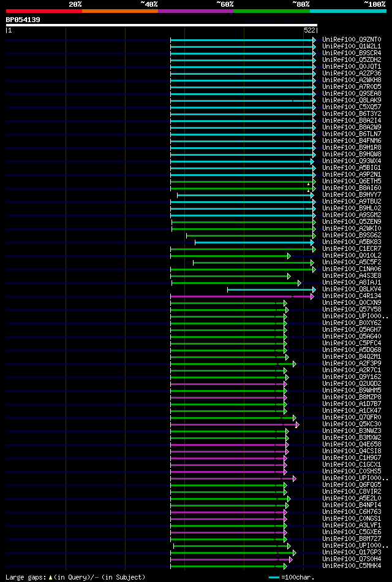Select the UniRef100_C5MHK4 label
Viewport: 392px width, 582px height.
[x=352, y=566]
